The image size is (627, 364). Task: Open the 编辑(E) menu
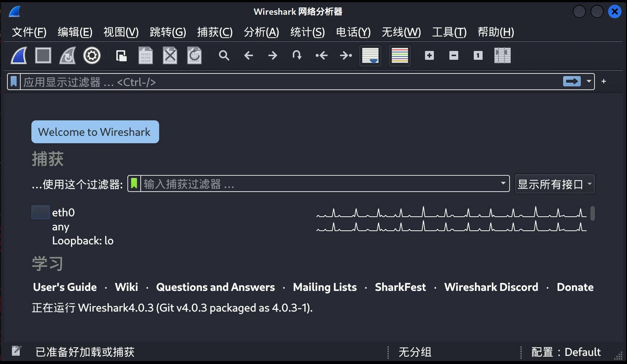75,32
